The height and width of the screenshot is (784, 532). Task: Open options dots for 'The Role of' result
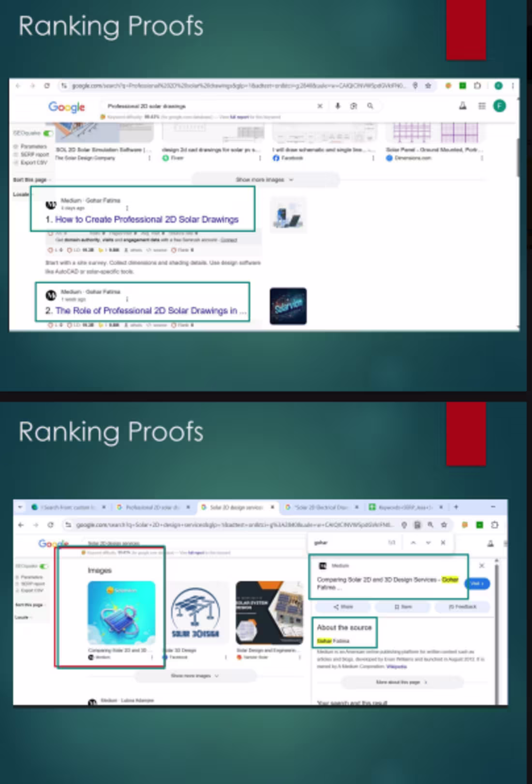click(x=127, y=299)
